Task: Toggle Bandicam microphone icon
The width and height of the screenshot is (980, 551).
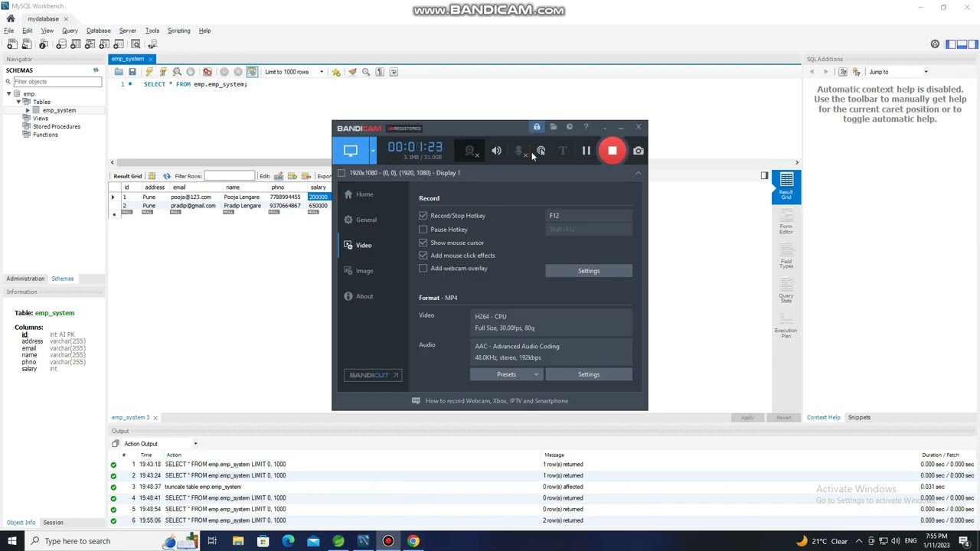Action: 519,151
